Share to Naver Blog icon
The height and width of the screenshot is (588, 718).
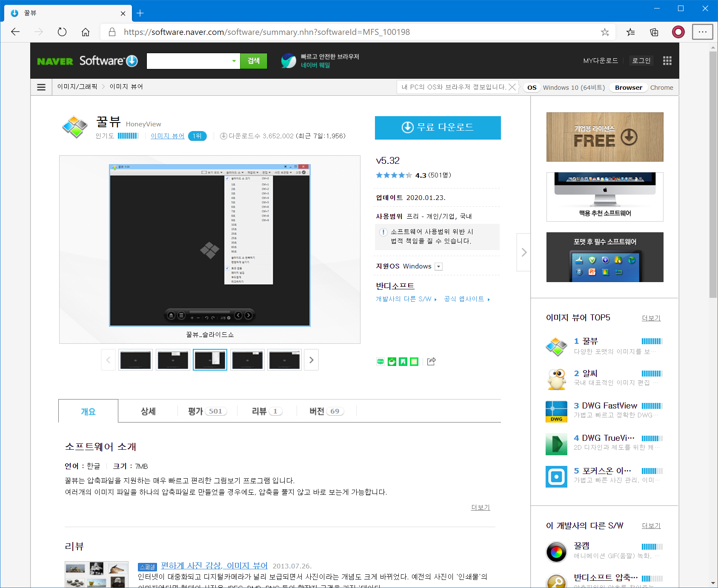(x=380, y=362)
